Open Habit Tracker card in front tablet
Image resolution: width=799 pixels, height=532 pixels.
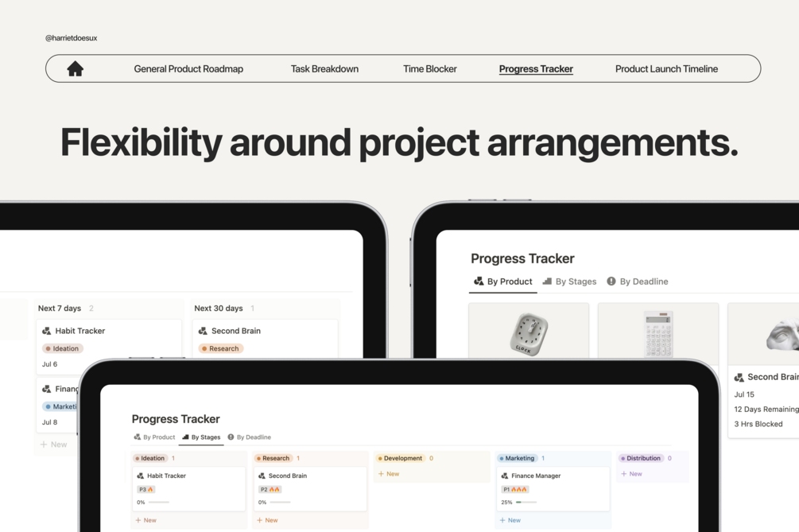click(188, 489)
